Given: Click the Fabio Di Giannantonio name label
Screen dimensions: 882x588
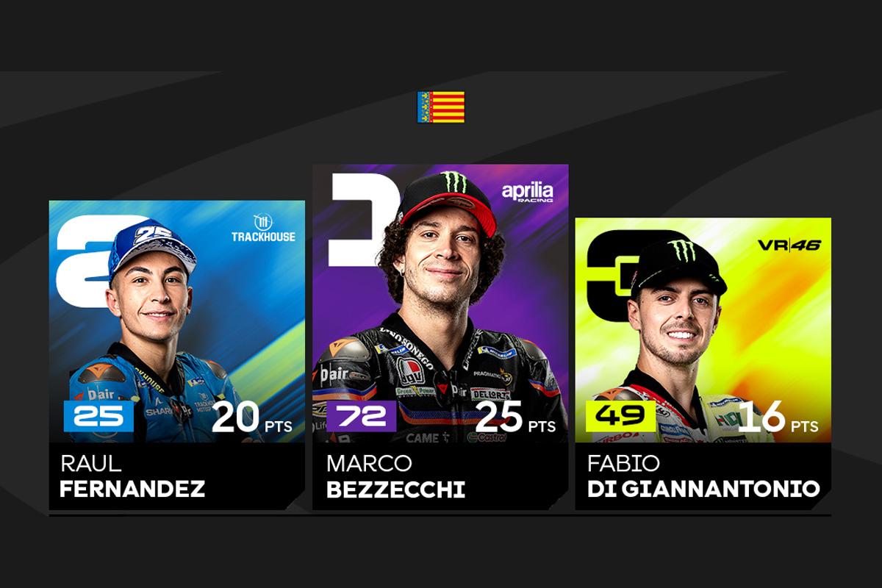Looking at the screenshot, I should (703, 477).
